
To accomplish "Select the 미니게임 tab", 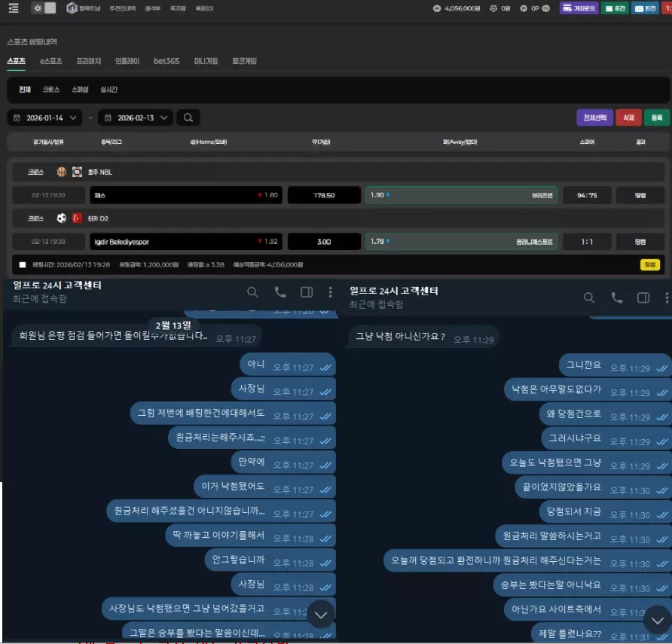I will [206, 61].
